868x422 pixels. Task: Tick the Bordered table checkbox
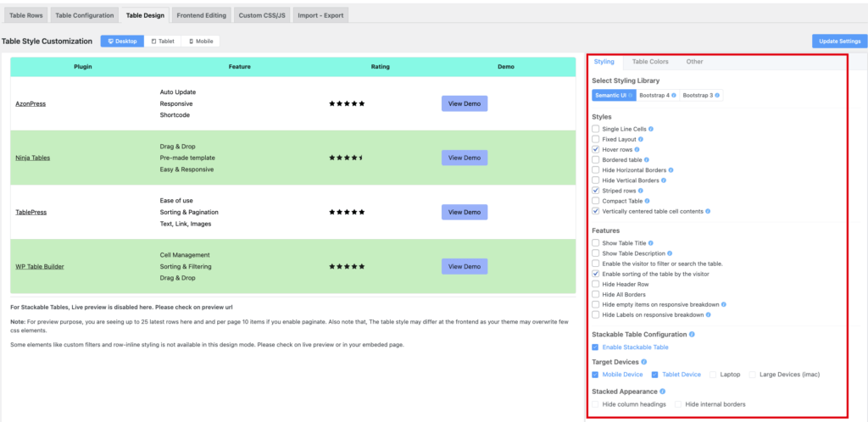tap(596, 160)
